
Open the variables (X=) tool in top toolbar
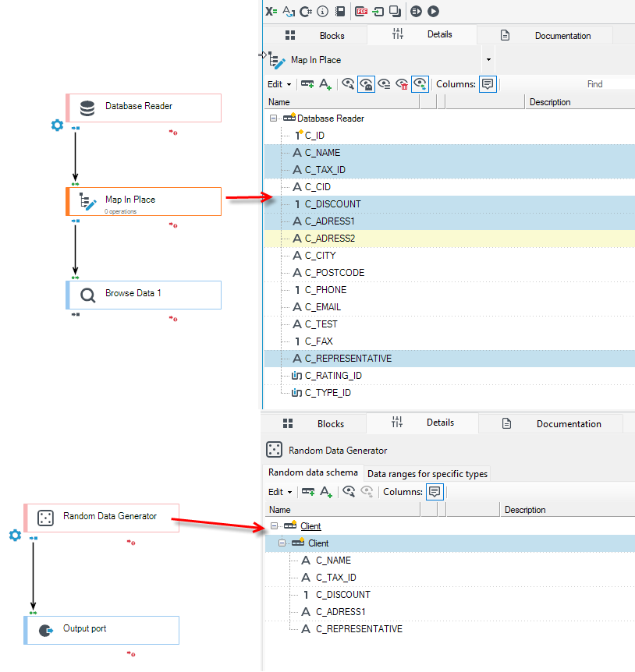tap(271, 12)
